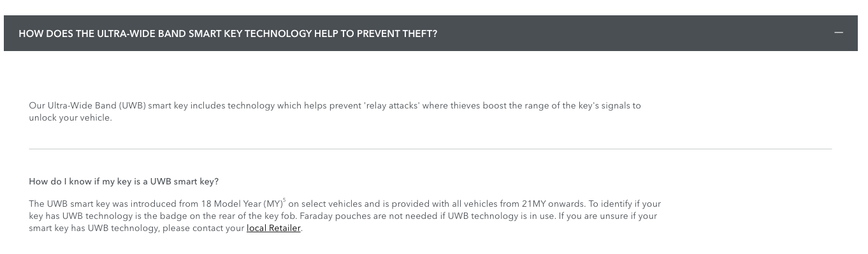Click the words 'PREVENT THEFT?' in the header

pos(397,33)
